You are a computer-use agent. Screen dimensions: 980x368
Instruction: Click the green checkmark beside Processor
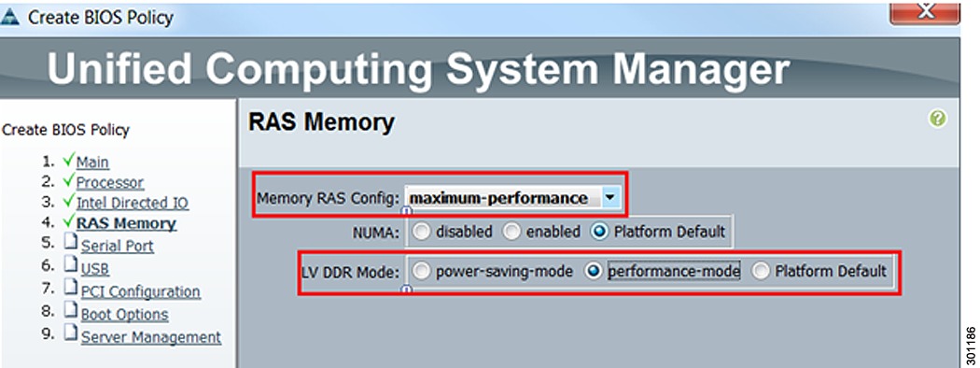pyautogui.click(x=69, y=181)
